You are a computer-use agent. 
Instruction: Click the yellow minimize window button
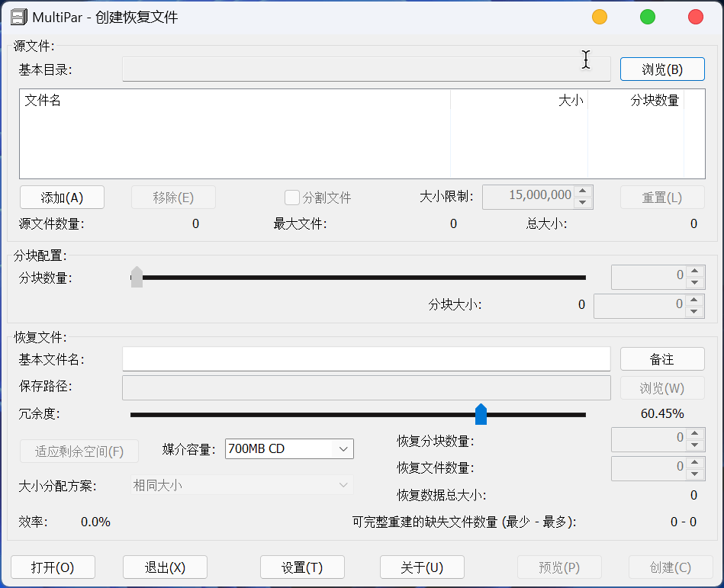pyautogui.click(x=600, y=17)
